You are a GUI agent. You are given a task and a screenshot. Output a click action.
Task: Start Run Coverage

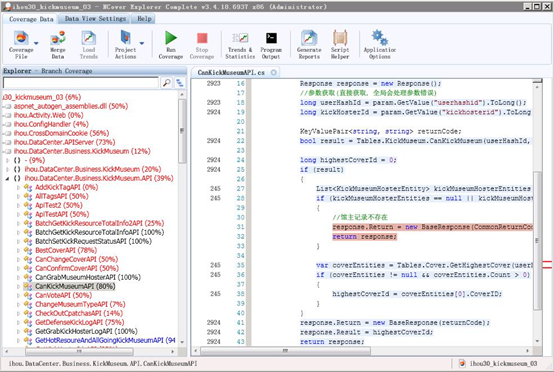171,45
